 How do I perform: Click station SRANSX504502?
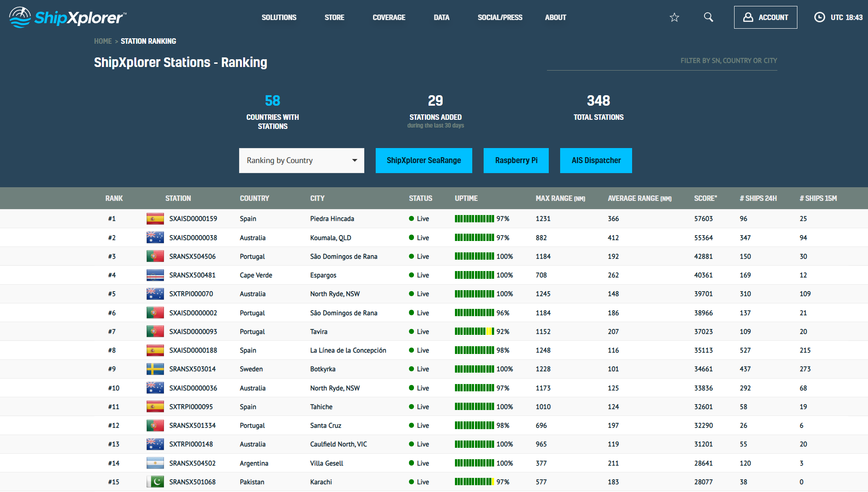(193, 463)
